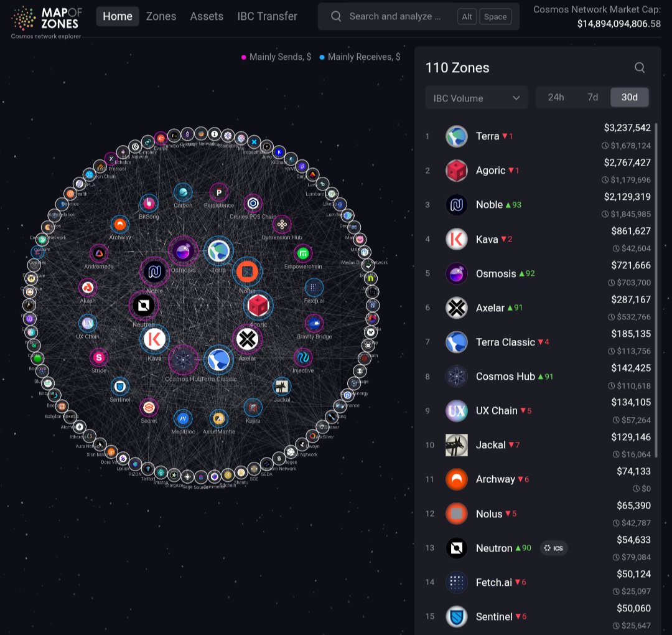Click the Nolus icon in zones list
The image size is (672, 635).
457,514
